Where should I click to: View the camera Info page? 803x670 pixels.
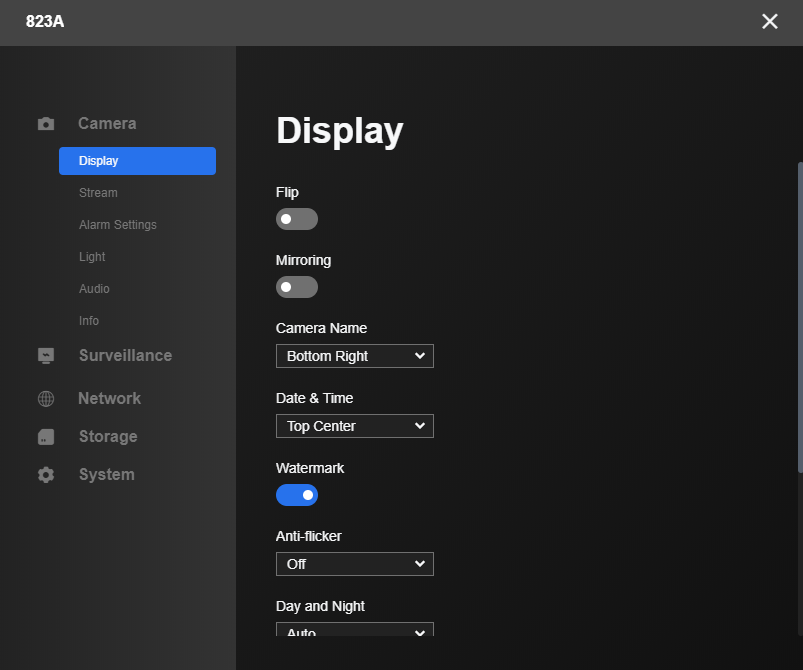click(89, 321)
